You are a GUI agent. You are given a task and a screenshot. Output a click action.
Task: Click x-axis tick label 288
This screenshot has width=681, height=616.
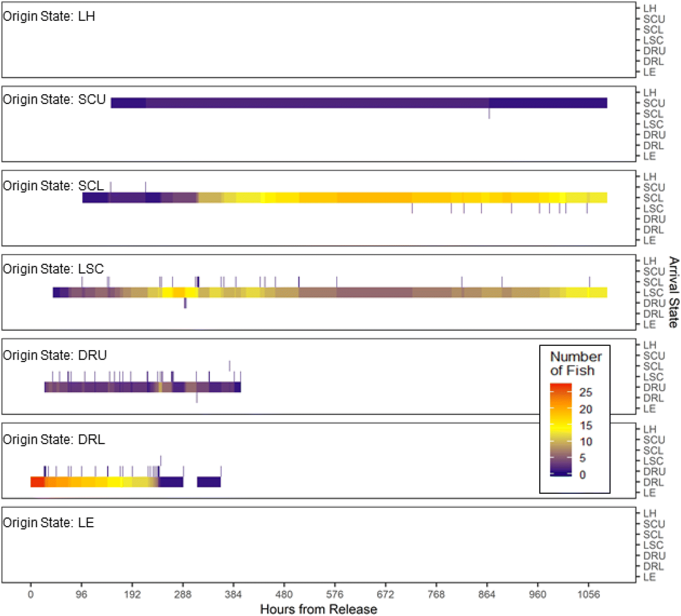point(183,594)
